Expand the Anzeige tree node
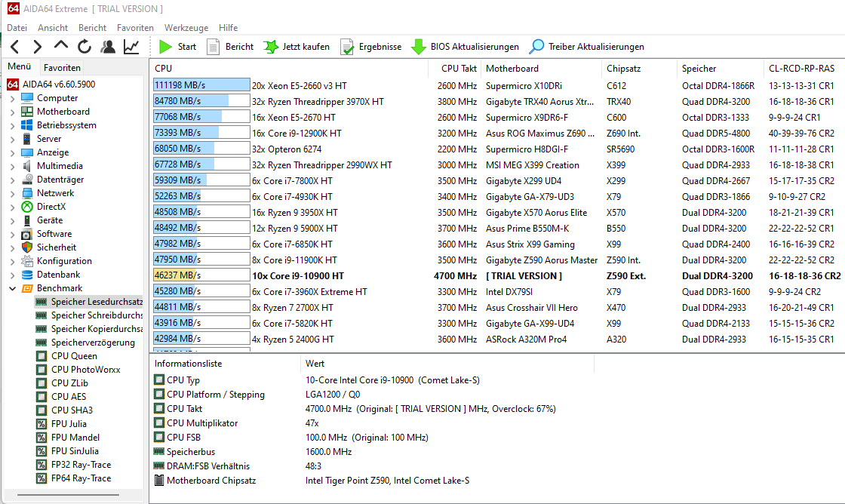845x504 pixels. 12,152
